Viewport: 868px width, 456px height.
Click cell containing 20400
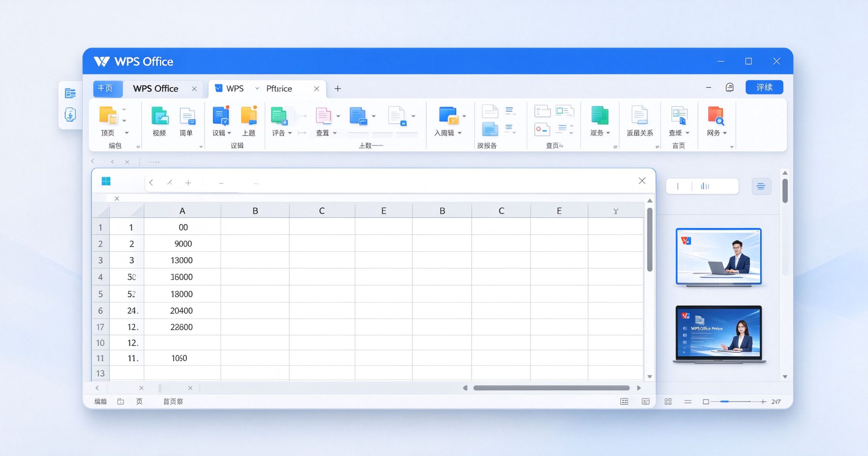click(182, 310)
